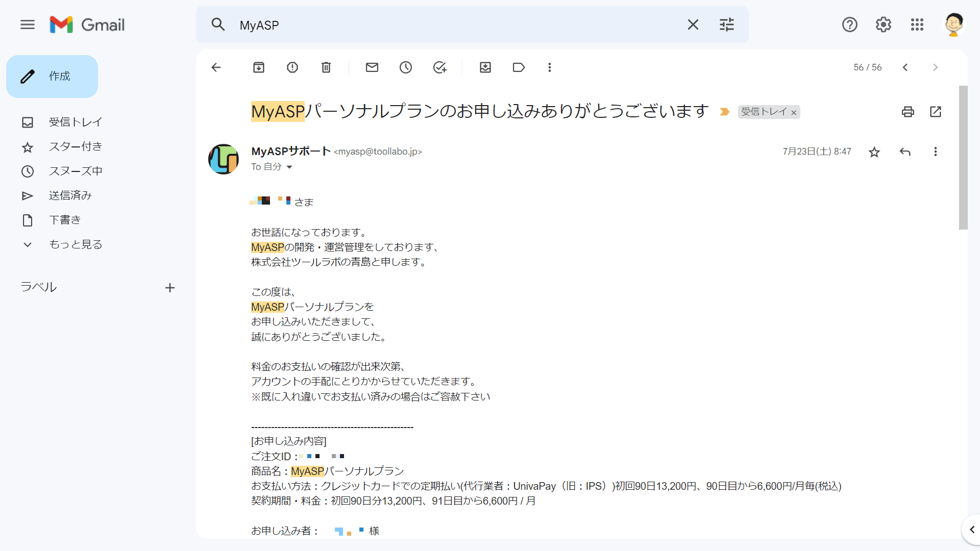This screenshot has height=551, width=980.
Task: Open advanced search options
Action: click(726, 24)
